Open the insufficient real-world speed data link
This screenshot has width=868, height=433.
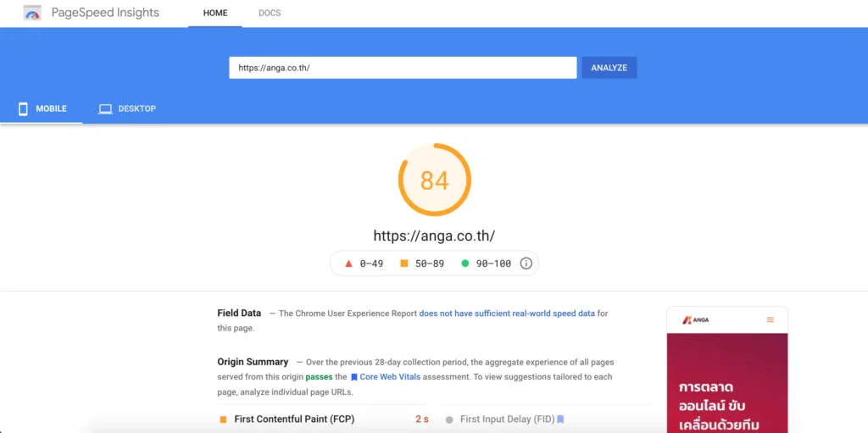click(x=507, y=313)
